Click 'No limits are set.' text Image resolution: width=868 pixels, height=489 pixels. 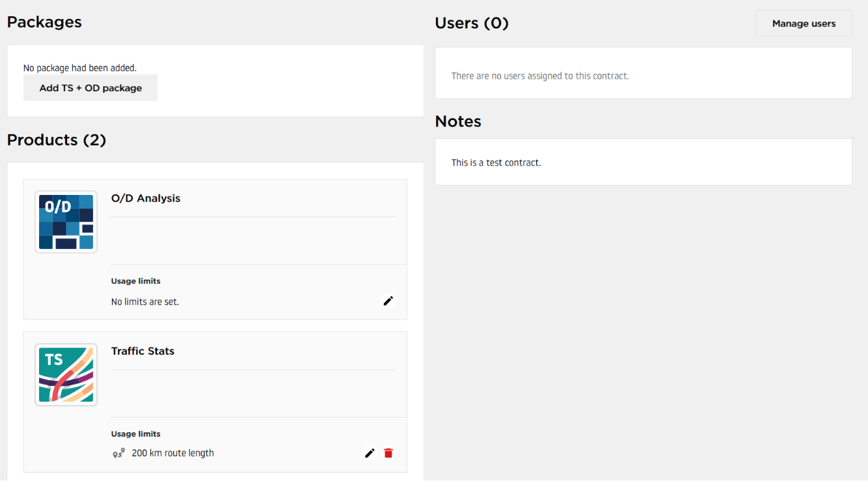click(x=145, y=302)
